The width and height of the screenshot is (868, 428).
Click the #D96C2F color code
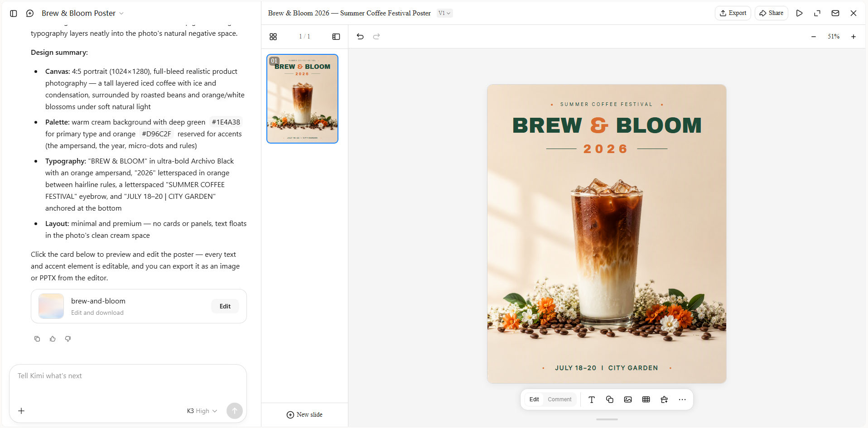pyautogui.click(x=156, y=134)
